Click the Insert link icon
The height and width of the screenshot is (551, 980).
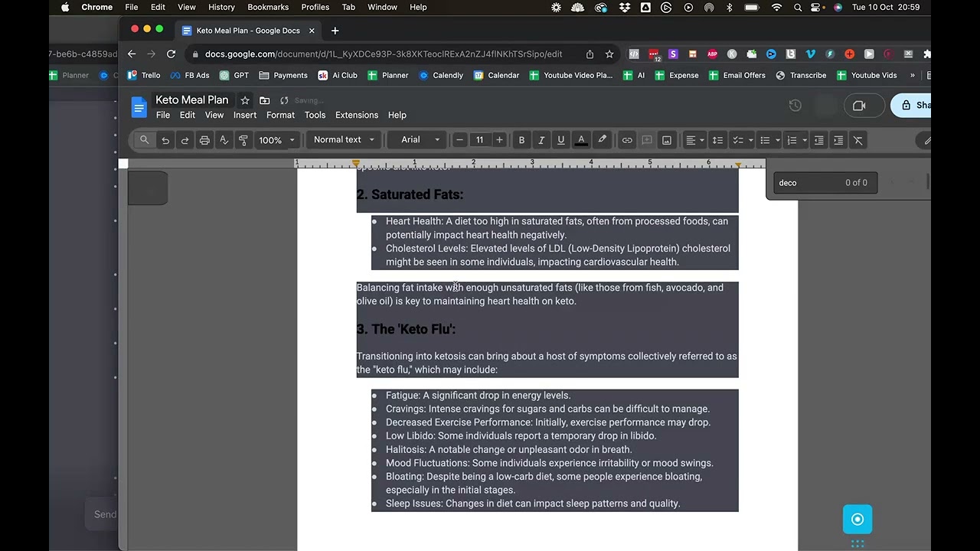(x=627, y=140)
